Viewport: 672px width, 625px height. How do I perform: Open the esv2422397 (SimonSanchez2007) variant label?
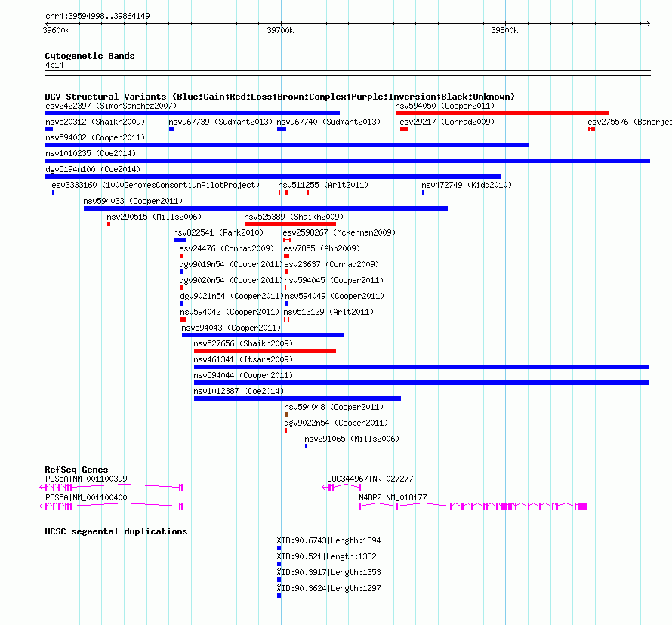tap(111, 106)
